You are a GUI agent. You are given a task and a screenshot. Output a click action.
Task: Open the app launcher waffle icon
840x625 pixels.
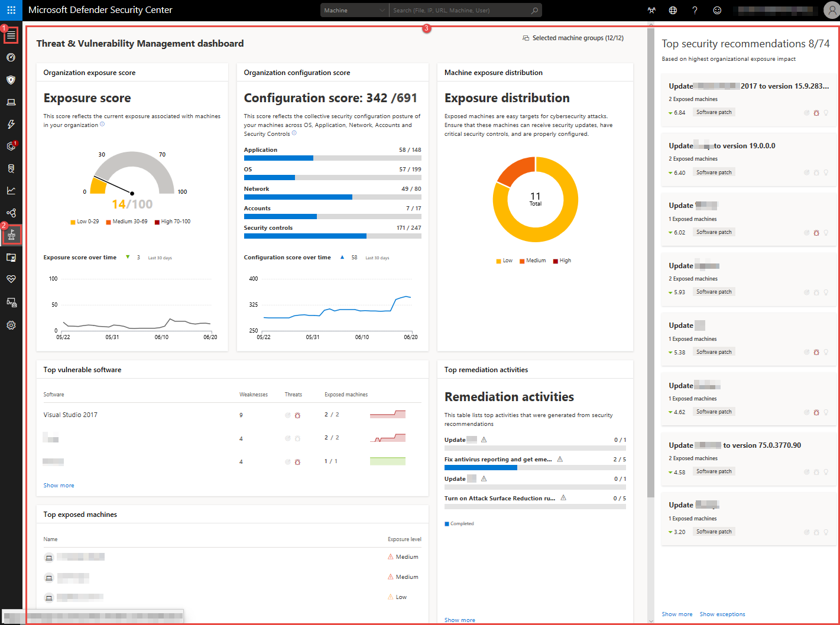(11, 10)
